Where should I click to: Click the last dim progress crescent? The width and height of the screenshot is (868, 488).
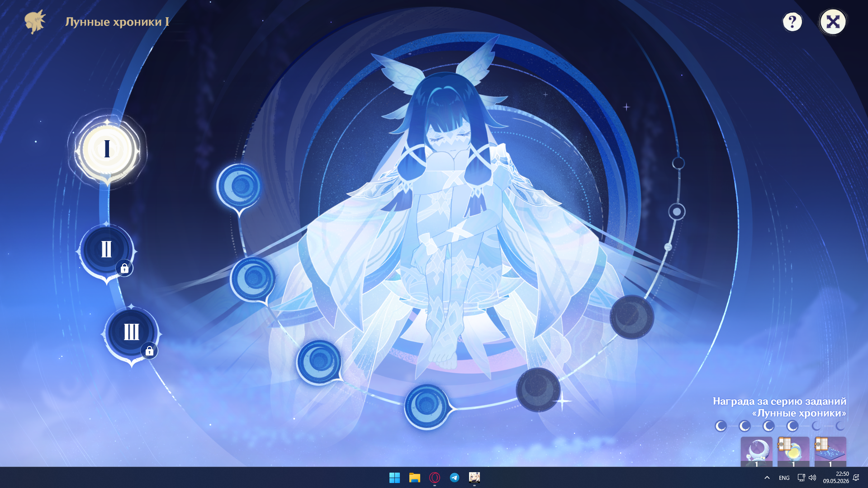840,426
